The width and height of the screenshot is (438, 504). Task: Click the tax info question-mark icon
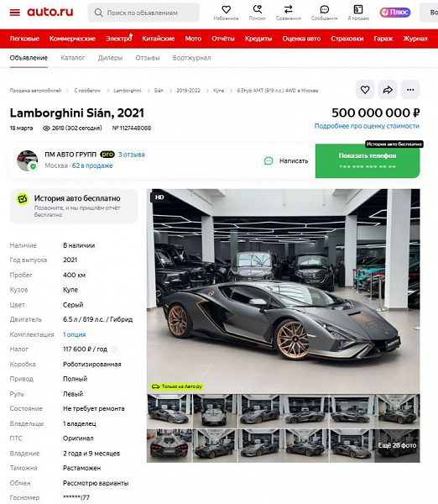click(114, 349)
